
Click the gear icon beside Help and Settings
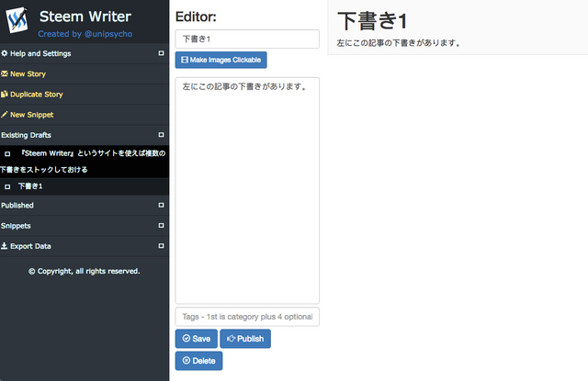(5, 53)
